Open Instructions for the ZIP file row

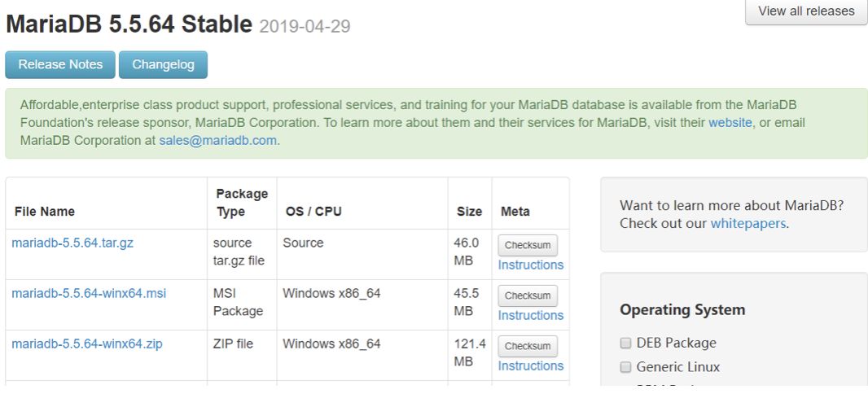point(531,366)
